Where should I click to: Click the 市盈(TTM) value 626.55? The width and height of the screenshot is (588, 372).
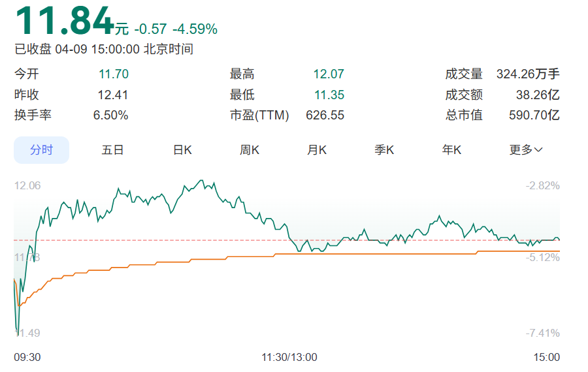pos(325,116)
